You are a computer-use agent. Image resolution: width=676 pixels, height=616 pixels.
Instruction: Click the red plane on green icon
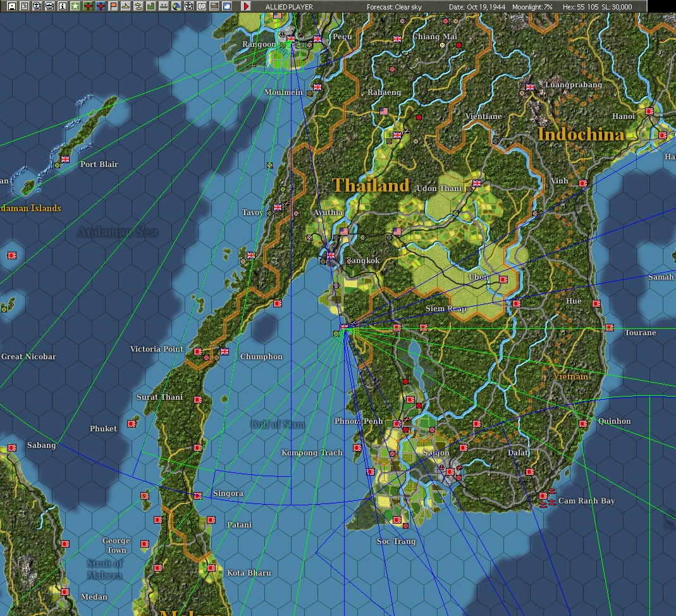click(x=88, y=6)
